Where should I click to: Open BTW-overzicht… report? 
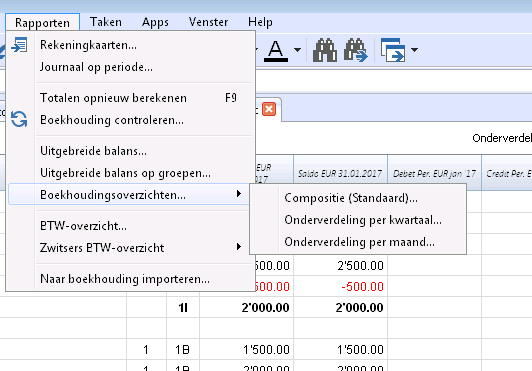(130, 226)
